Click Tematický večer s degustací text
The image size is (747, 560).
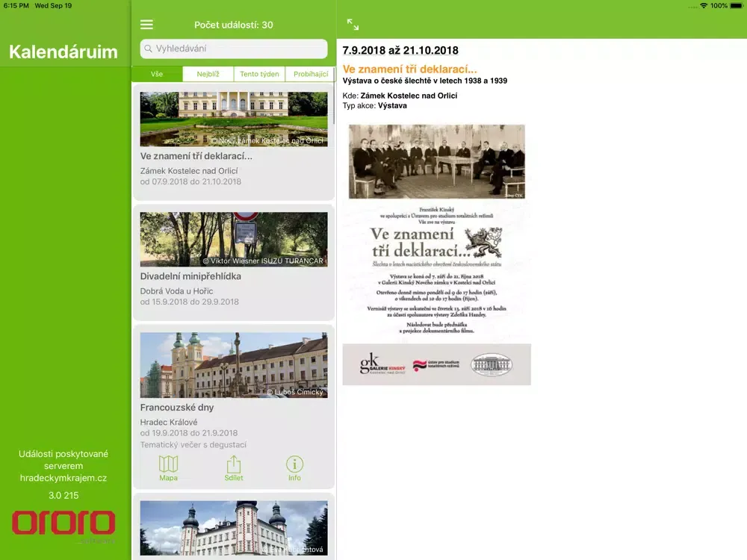coord(193,445)
